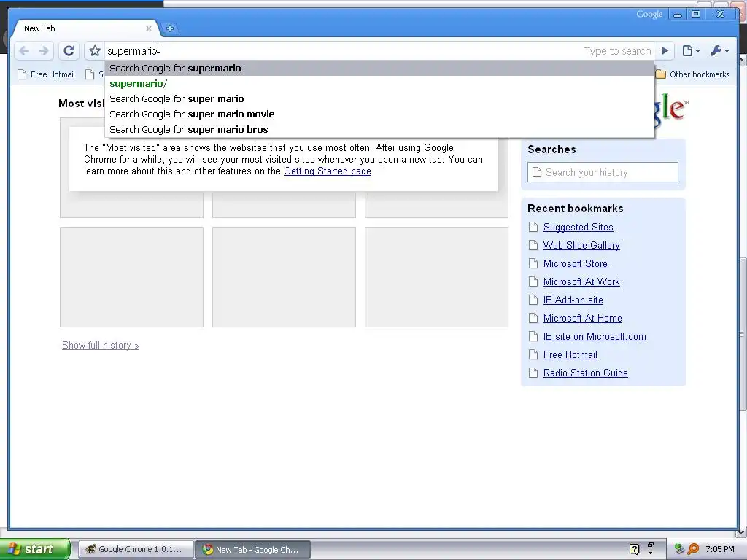Open the Free Hotmail link in Recent bookmarks
The image size is (747, 560).
coord(570,355)
